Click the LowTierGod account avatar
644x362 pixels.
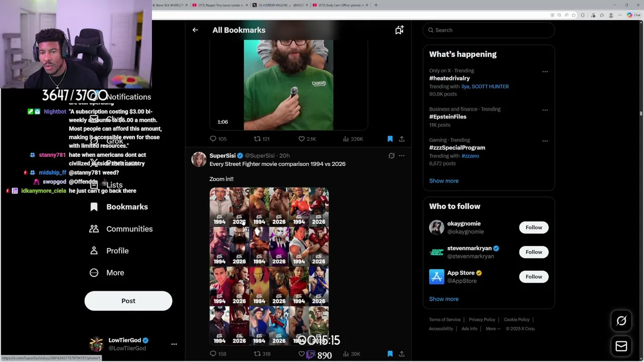click(96, 344)
